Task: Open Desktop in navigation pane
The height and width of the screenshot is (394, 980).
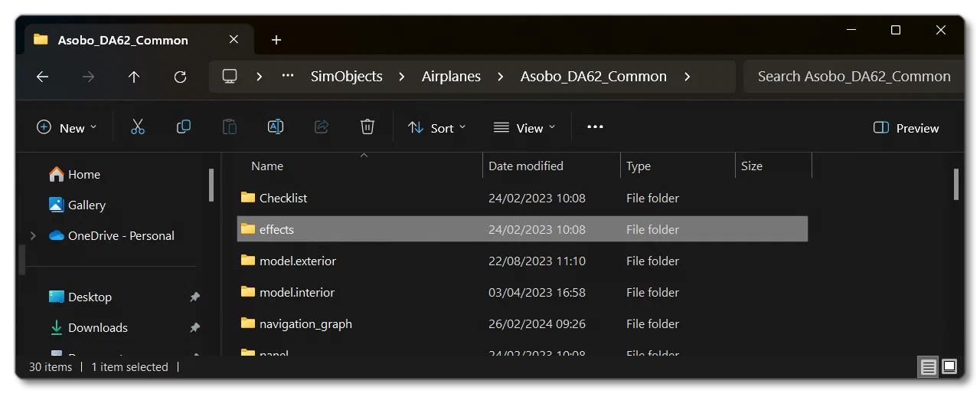Action: (90, 297)
